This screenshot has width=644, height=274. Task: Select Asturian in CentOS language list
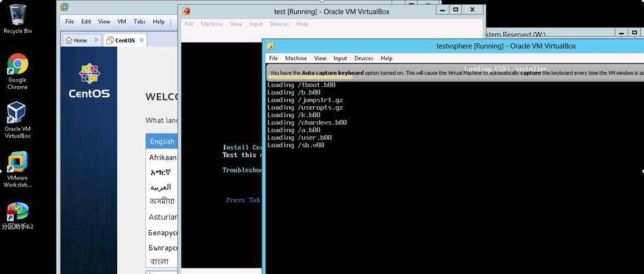162,217
